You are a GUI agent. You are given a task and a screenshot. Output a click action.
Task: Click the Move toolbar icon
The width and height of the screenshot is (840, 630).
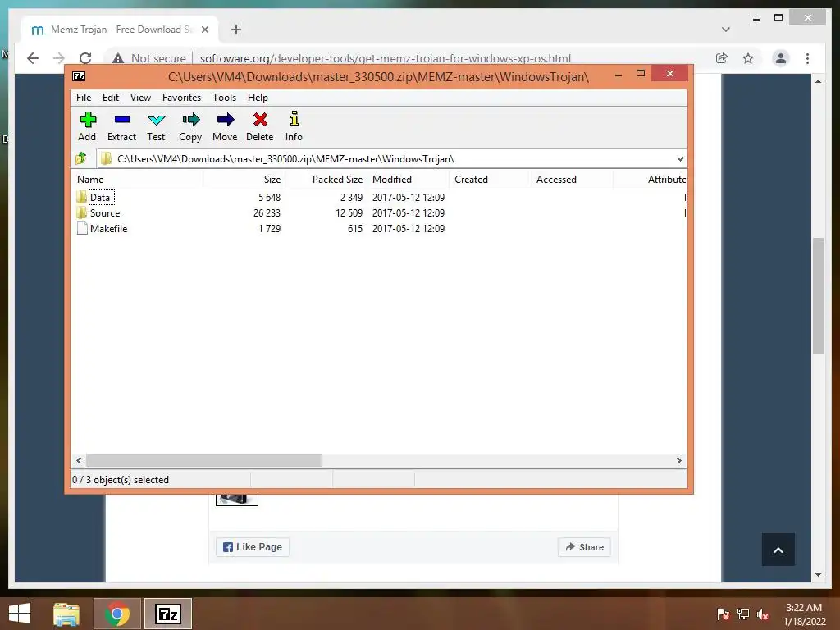[225, 126]
